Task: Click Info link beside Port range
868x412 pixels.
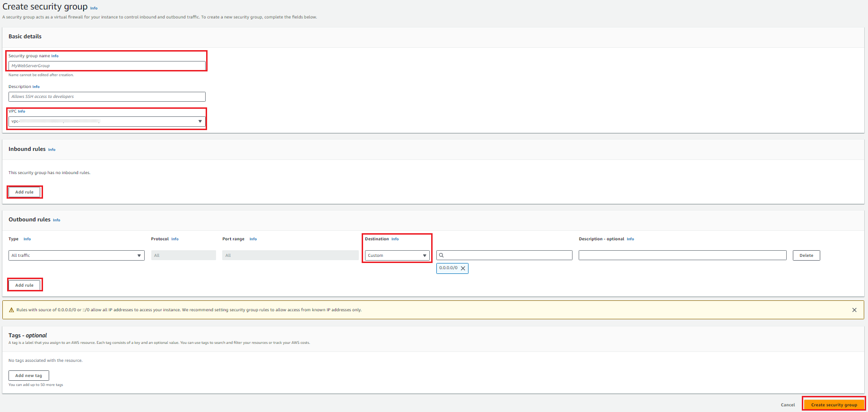Action: tap(253, 239)
